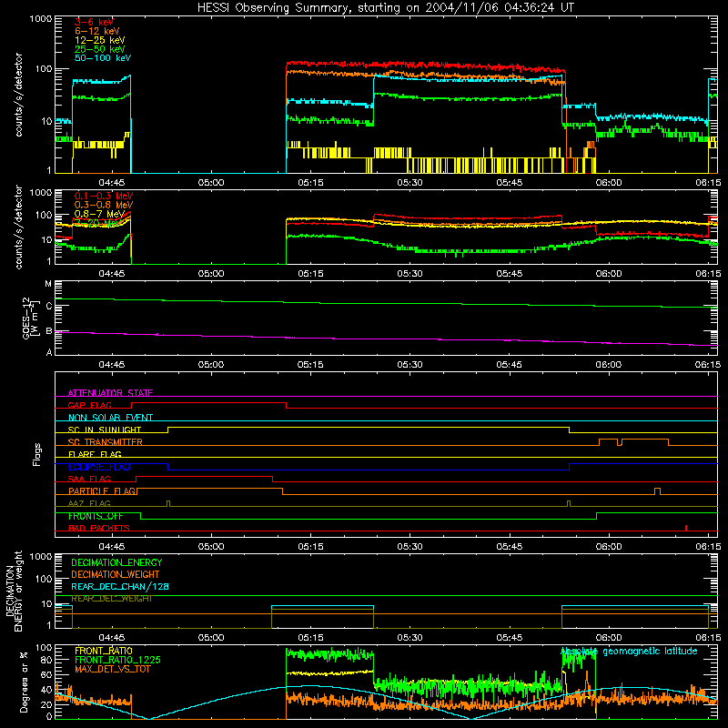Select the green 25-50 keV legend entry

[100, 49]
